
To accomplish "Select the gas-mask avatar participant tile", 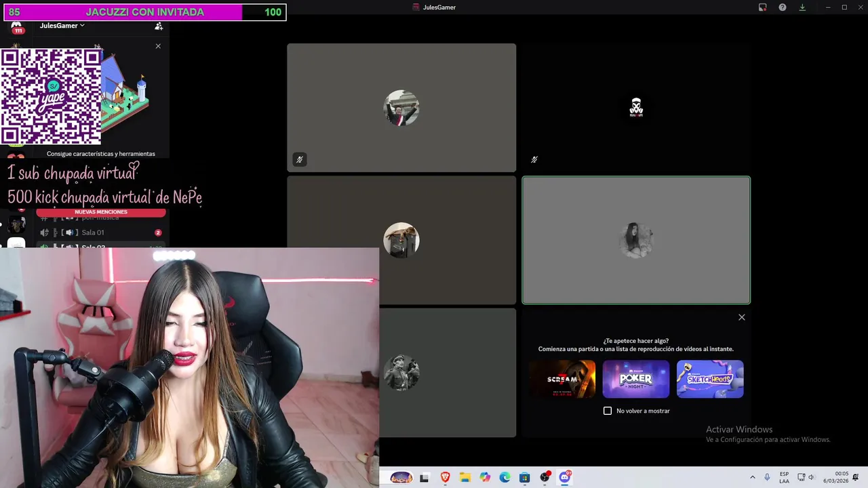I will [x=636, y=108].
